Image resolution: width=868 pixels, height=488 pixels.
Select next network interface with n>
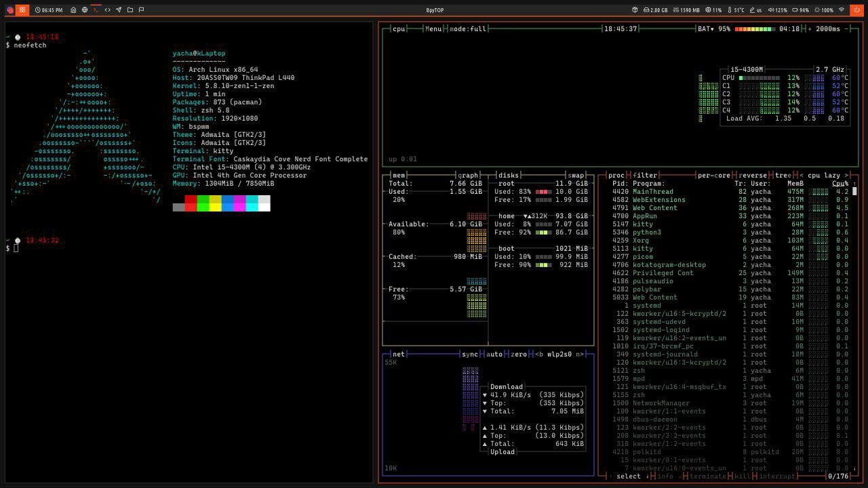580,354
